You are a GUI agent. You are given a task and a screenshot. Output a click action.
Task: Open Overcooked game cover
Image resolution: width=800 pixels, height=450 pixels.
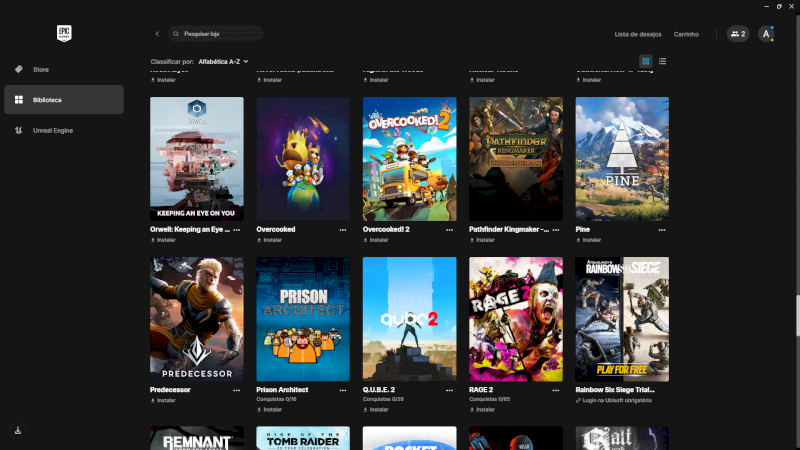[303, 159]
